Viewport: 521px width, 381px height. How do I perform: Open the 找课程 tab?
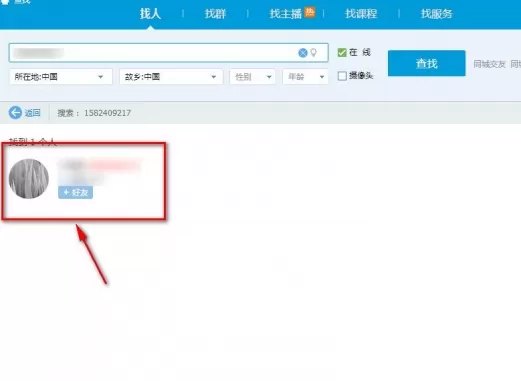[361, 14]
